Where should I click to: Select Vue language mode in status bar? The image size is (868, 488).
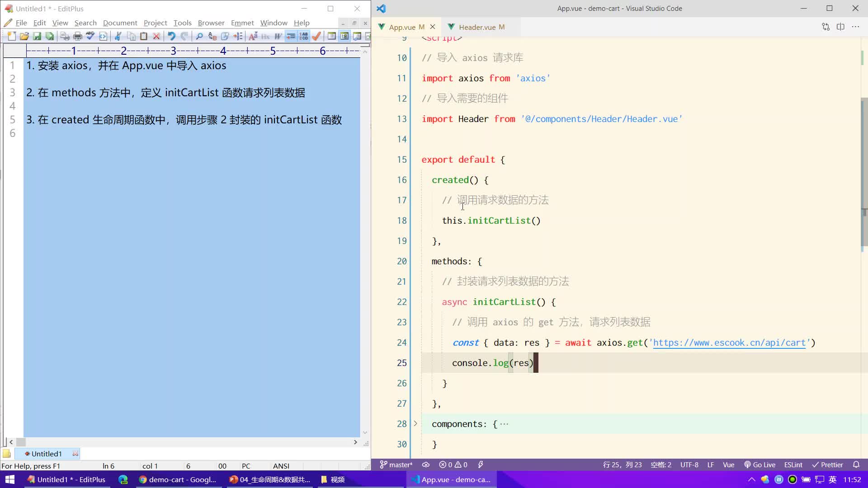pos(729,465)
